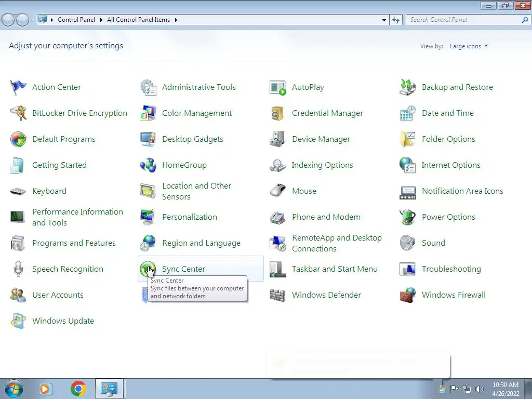Open the Getting Started link

59,165
